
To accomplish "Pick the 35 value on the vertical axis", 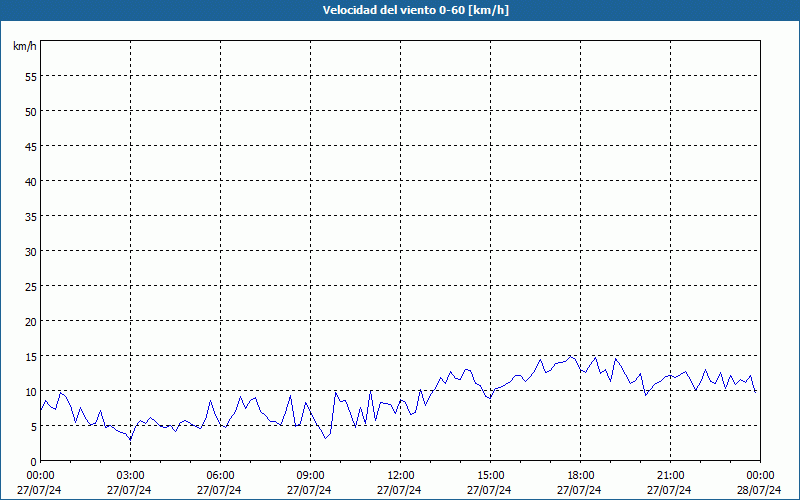I will (x=31, y=216).
